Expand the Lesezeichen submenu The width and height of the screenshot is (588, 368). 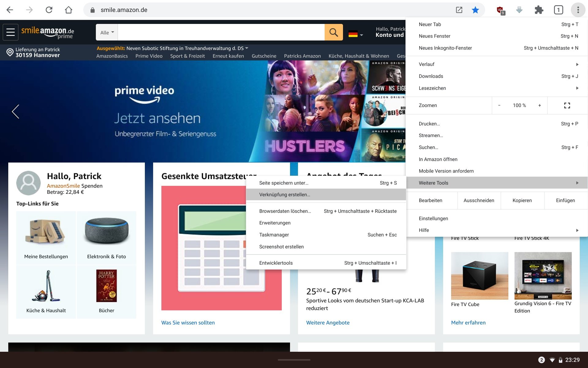pyautogui.click(x=497, y=88)
